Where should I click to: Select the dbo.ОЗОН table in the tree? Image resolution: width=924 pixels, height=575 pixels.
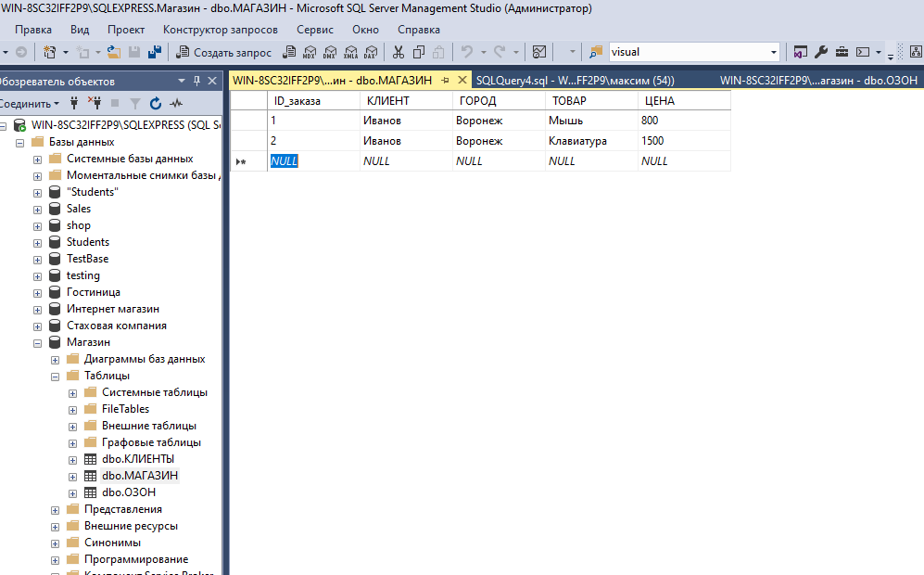(129, 492)
